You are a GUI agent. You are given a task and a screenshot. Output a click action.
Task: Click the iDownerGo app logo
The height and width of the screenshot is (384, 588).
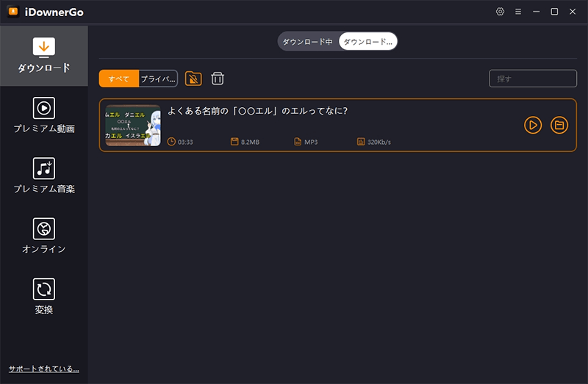(x=13, y=12)
